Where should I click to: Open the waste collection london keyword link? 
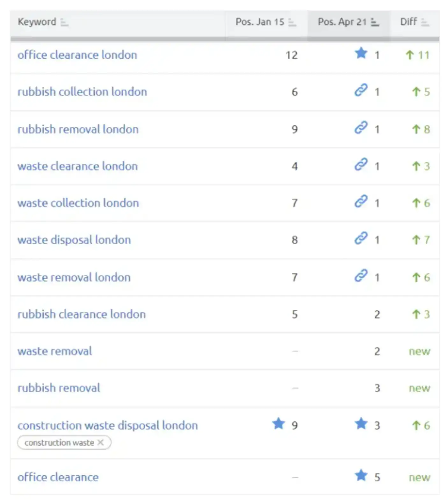point(78,203)
